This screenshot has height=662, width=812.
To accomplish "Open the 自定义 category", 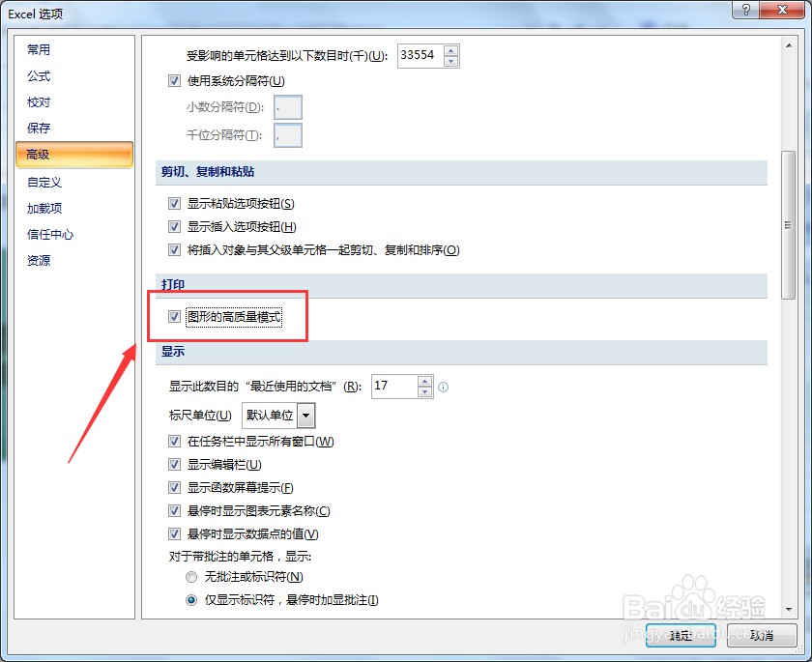I will coord(44,183).
